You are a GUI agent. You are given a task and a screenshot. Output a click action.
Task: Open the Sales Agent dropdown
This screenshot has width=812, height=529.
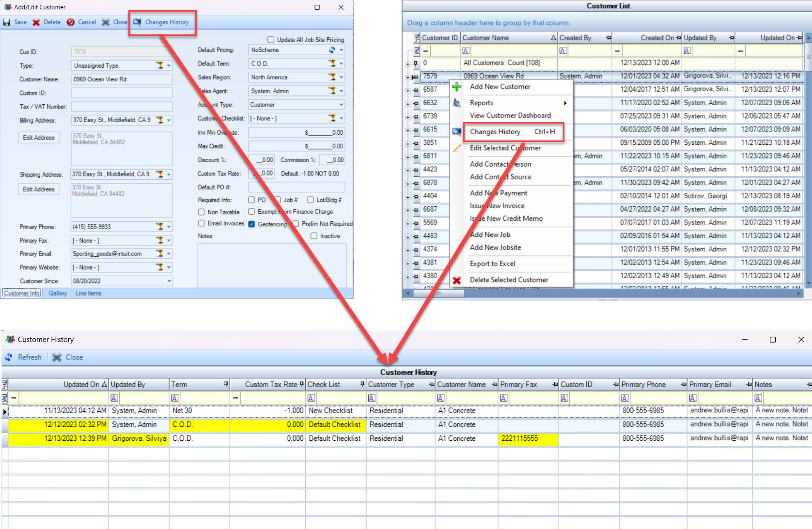tap(341, 91)
